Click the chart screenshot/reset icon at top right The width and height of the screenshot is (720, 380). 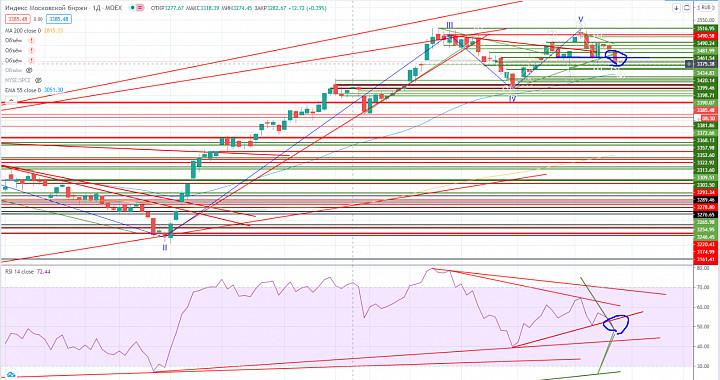tap(687, 8)
